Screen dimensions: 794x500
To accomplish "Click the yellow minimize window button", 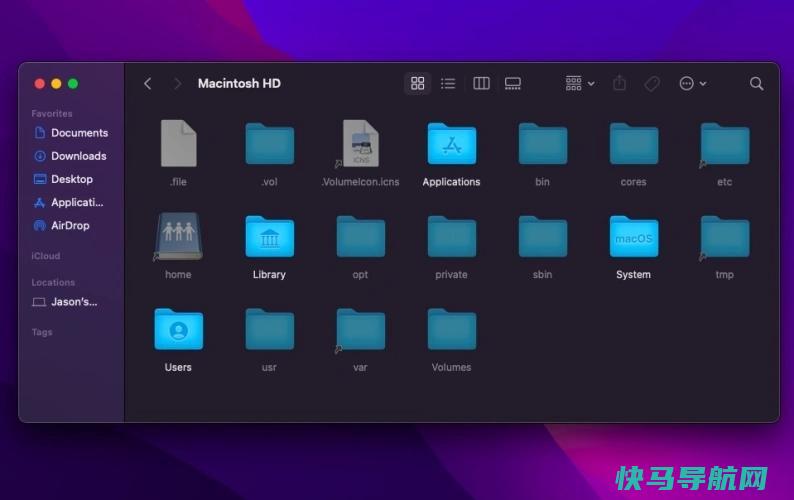I will 56,84.
